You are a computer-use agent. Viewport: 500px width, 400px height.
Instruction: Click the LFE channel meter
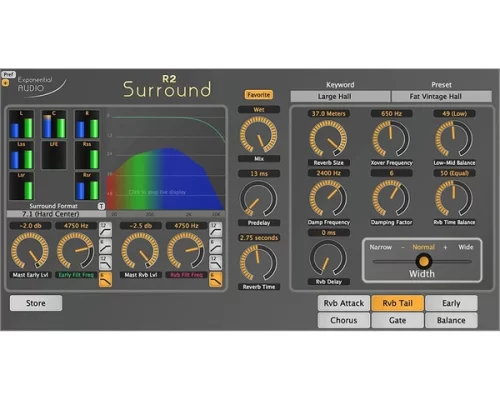pyautogui.click(x=54, y=155)
